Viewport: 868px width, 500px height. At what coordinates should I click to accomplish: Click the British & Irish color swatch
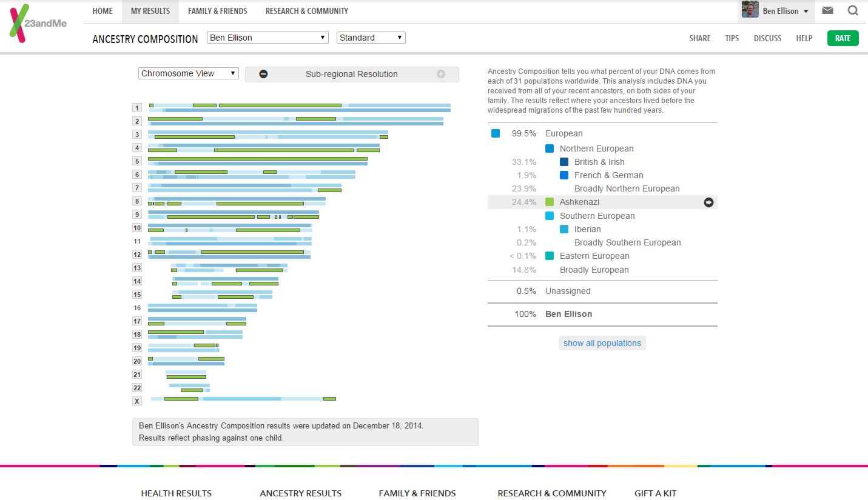(x=564, y=162)
